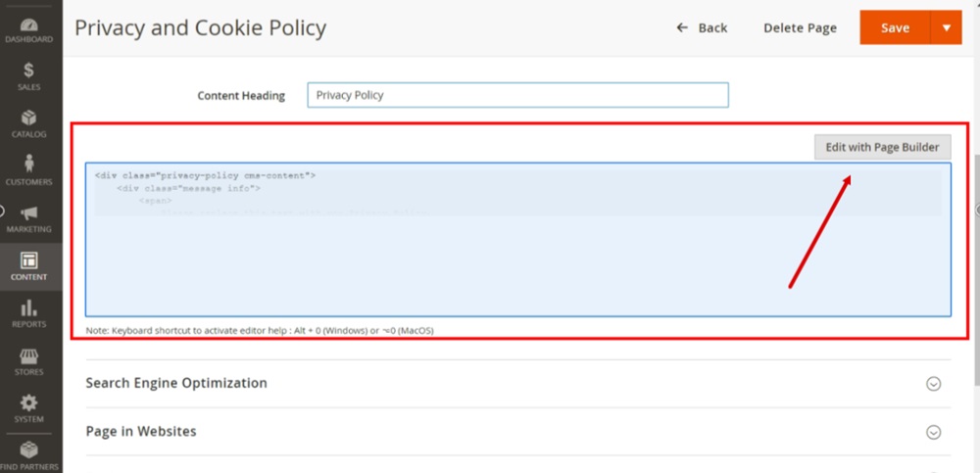Image resolution: width=980 pixels, height=473 pixels.
Task: Expand the Page in Websites section
Action: tap(933, 433)
